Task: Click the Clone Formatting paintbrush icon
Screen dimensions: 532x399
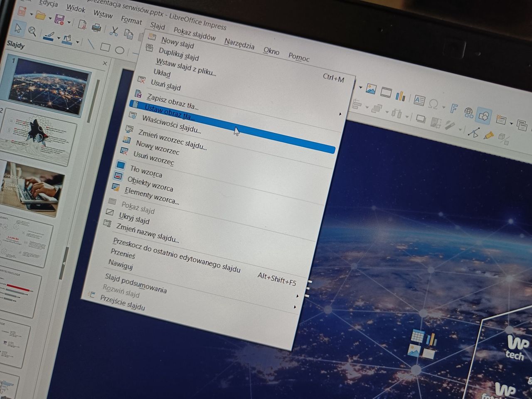Action: 49,37
